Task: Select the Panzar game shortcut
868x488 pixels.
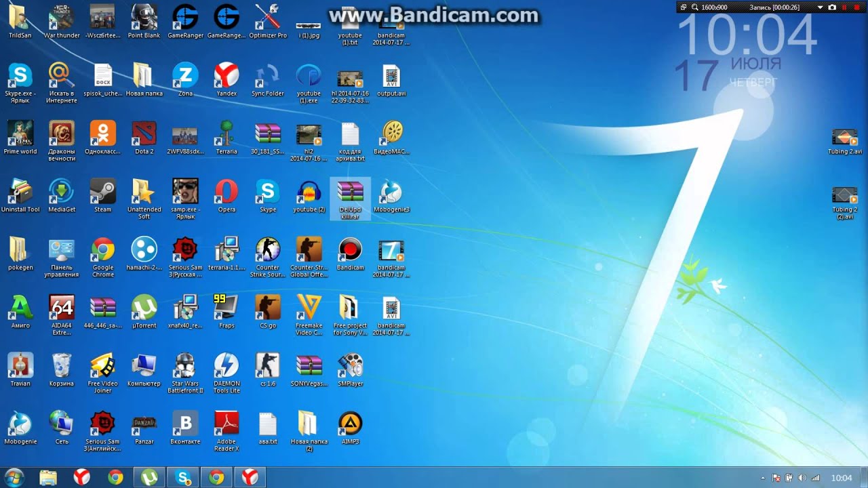Action: [x=144, y=428]
